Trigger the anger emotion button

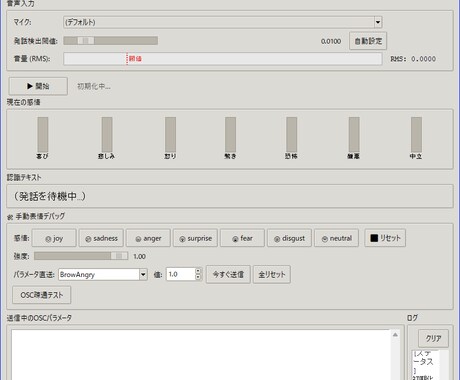pos(148,238)
